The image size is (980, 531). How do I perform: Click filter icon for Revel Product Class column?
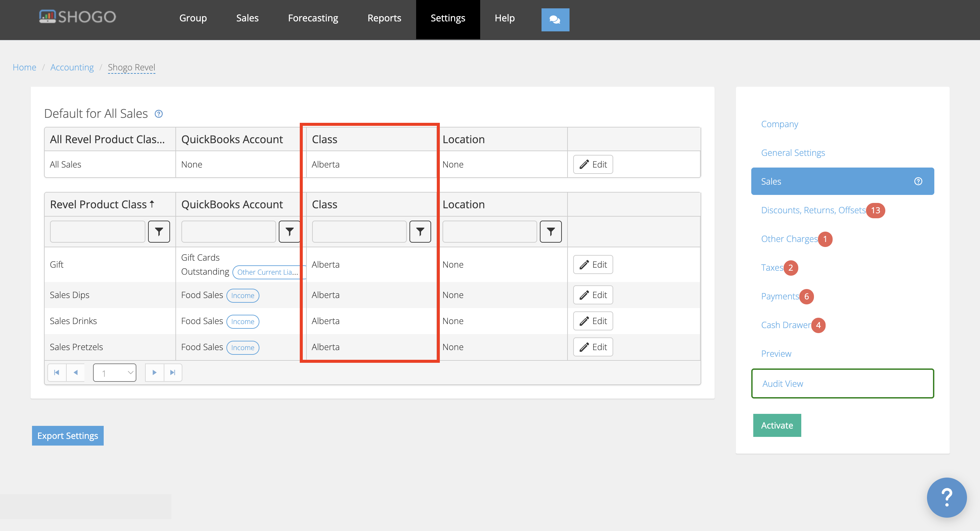point(159,231)
